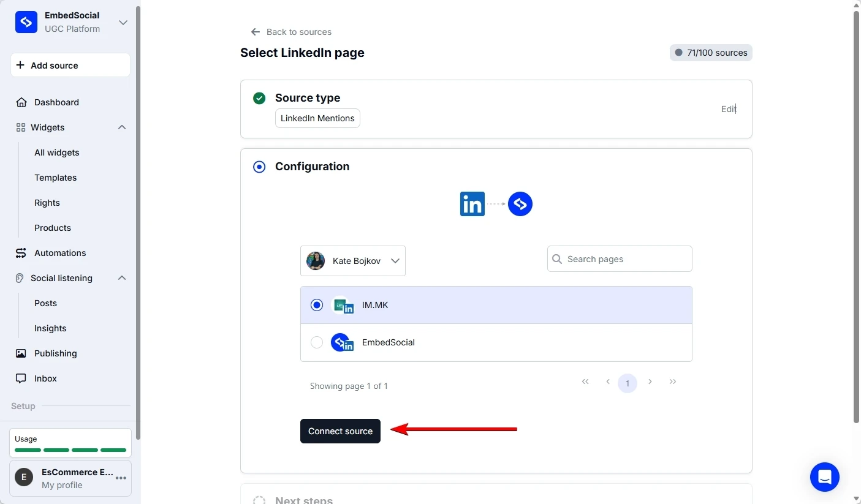This screenshot has width=861, height=504.
Task: Click the Back to sources arrow icon
Action: [x=256, y=32]
